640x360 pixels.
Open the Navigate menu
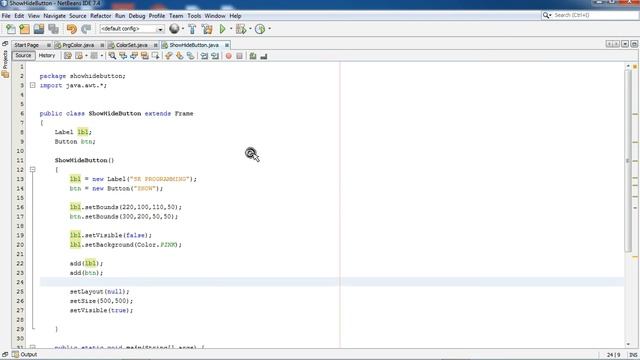point(54,16)
